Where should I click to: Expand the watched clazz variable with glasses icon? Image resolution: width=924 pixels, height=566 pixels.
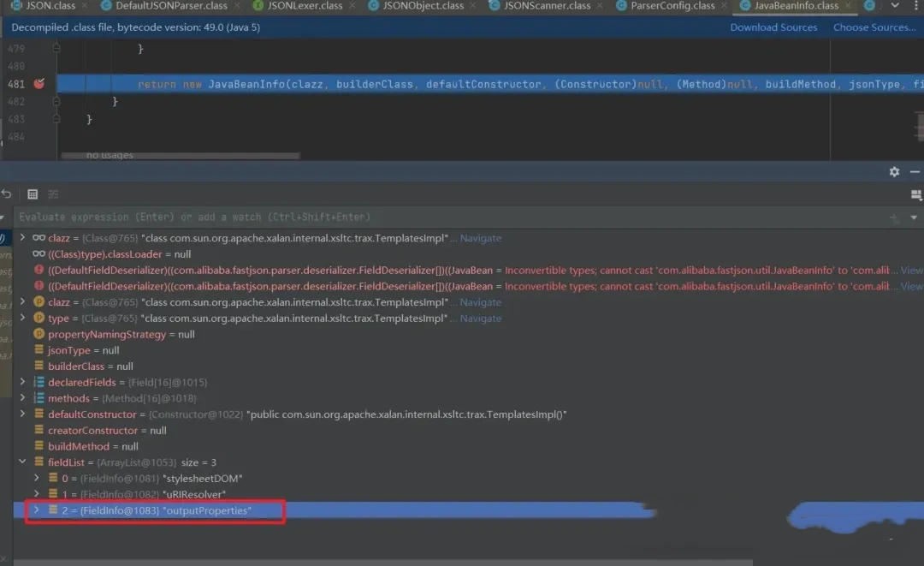click(22, 237)
